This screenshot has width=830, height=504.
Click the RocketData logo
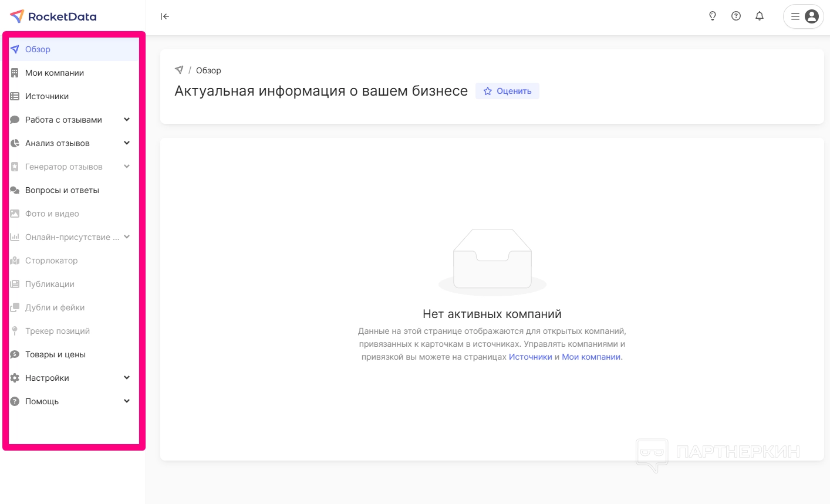pos(53,16)
